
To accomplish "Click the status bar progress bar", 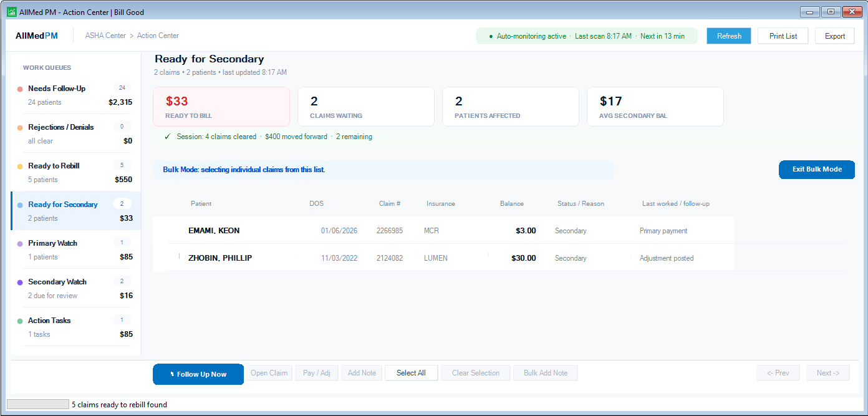I will click(x=37, y=404).
